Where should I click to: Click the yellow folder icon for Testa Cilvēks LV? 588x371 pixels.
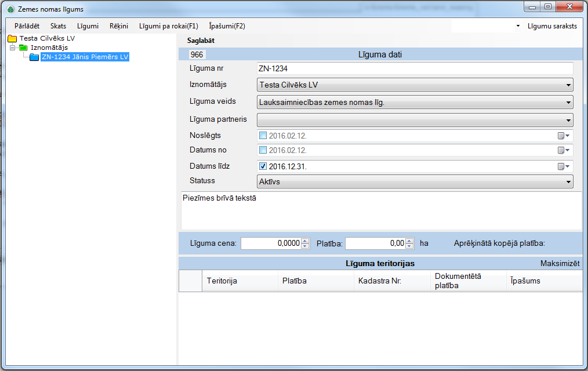(x=12, y=38)
